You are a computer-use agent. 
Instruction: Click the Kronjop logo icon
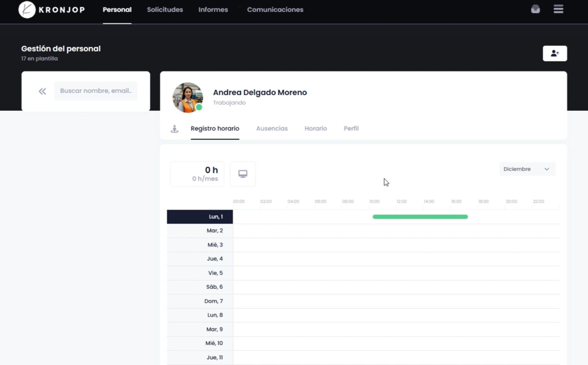(x=27, y=10)
